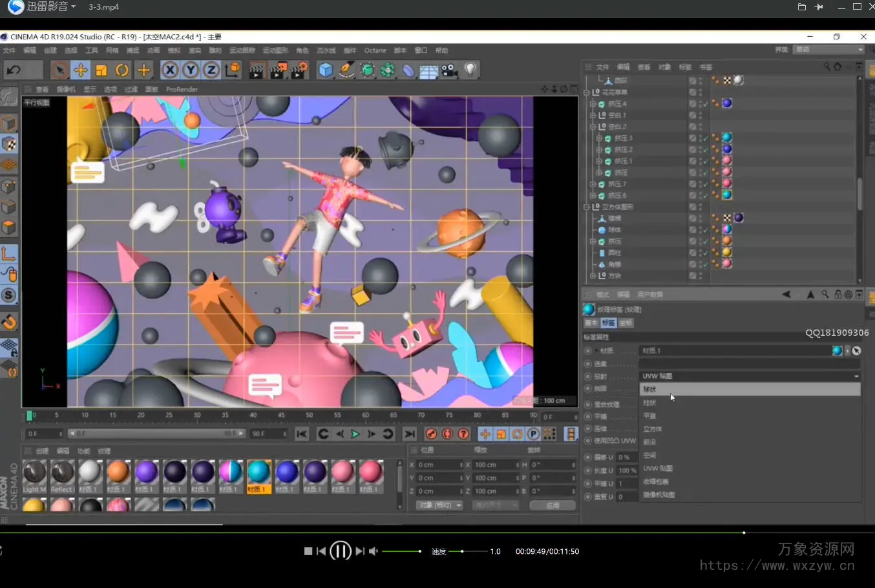
Task: Choose 立方体 from the projection dropdown list
Action: [x=653, y=429]
